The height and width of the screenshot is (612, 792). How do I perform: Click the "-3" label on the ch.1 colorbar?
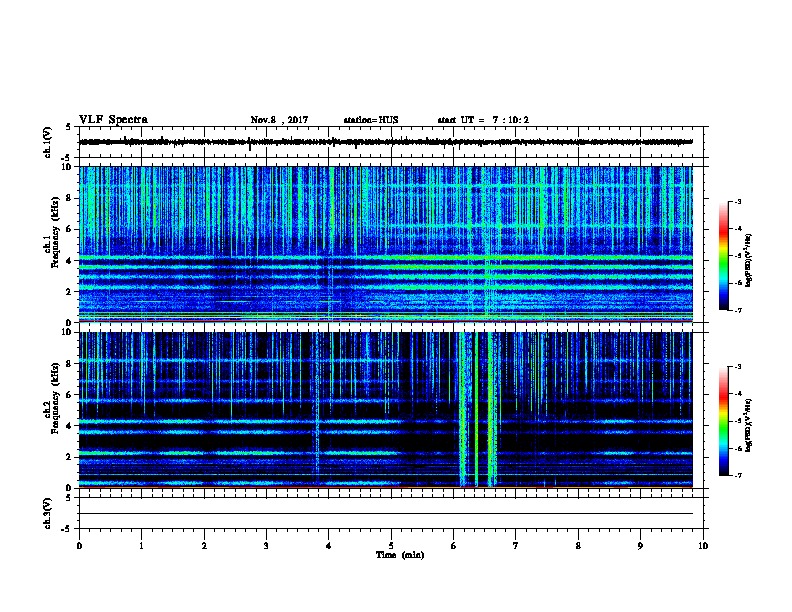click(737, 202)
